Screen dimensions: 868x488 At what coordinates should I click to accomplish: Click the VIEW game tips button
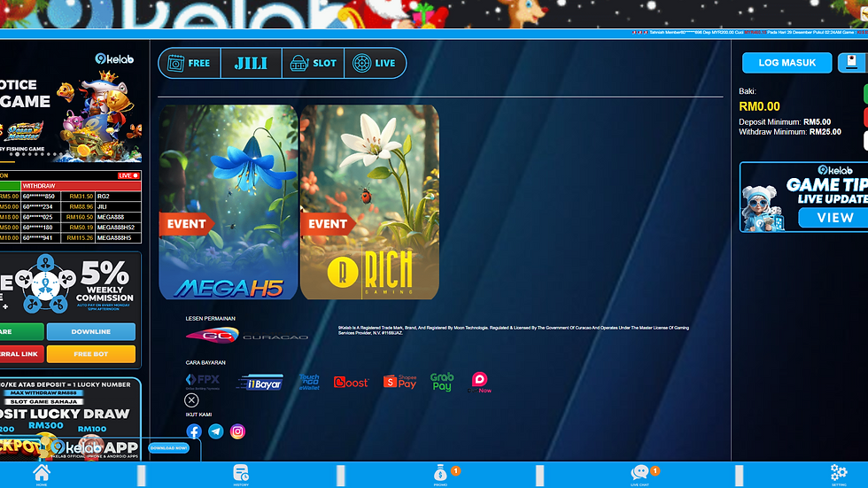(834, 218)
